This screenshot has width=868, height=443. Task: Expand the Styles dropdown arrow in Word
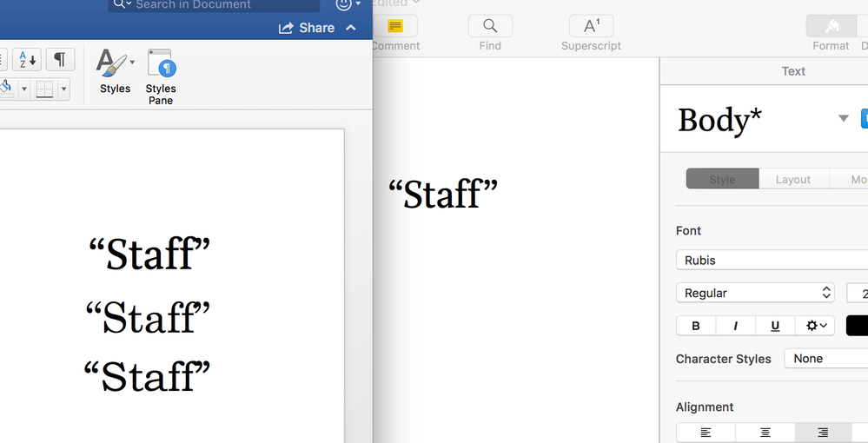click(x=132, y=62)
